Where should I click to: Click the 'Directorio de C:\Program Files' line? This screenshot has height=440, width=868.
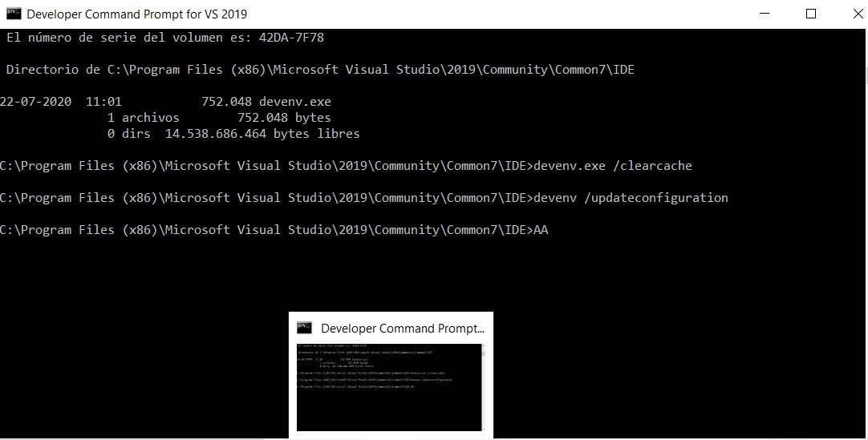(320, 70)
